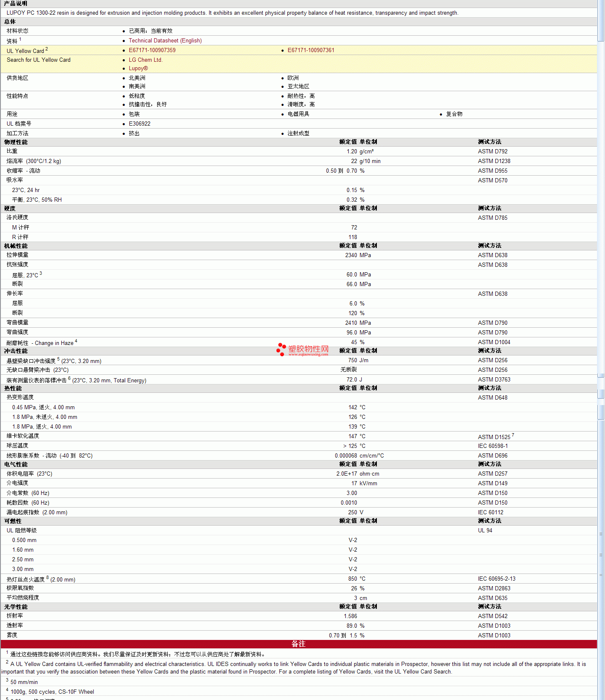Click the red '备注' notes header
This screenshot has width=605, height=700.
point(299,644)
